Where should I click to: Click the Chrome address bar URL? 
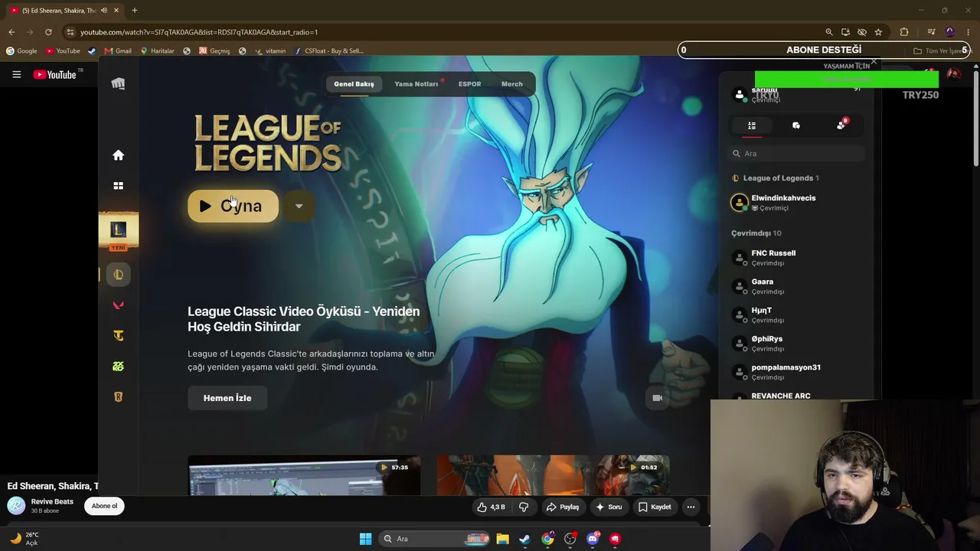[199, 32]
